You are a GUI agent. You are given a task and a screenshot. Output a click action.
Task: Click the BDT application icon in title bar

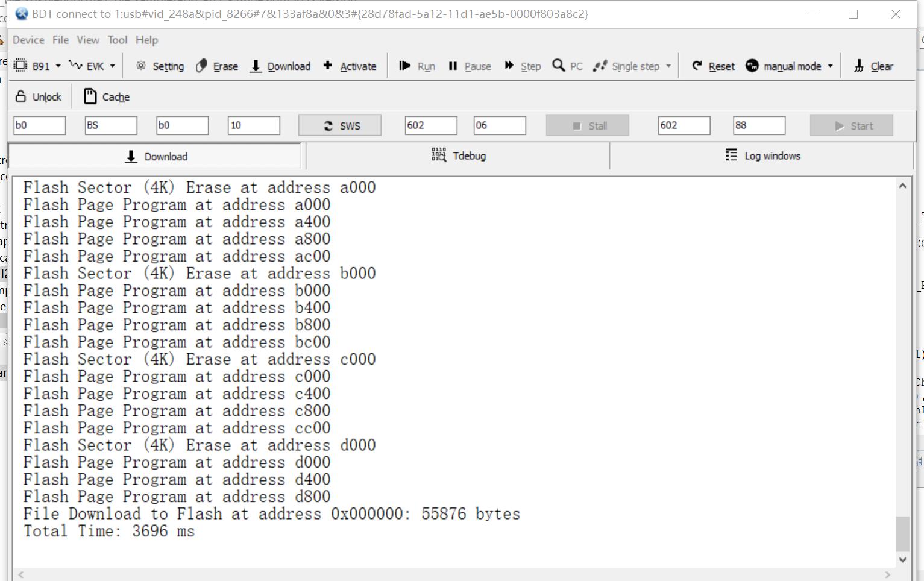(22, 14)
